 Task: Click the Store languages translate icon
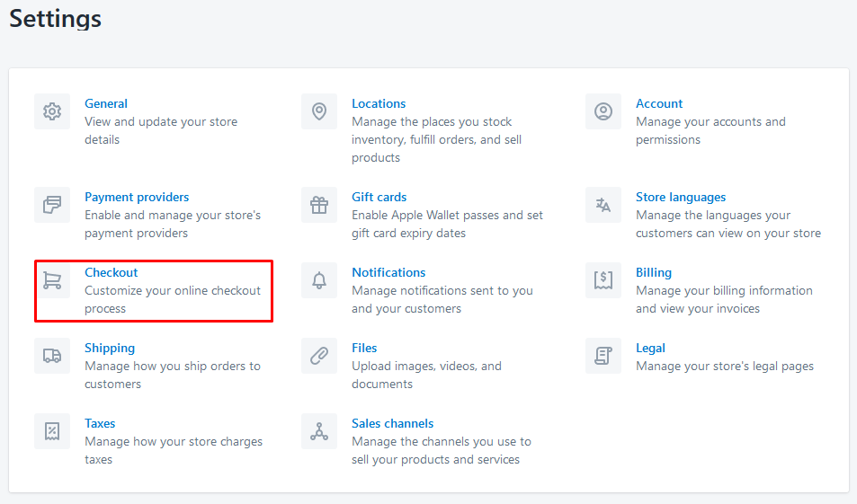(603, 205)
